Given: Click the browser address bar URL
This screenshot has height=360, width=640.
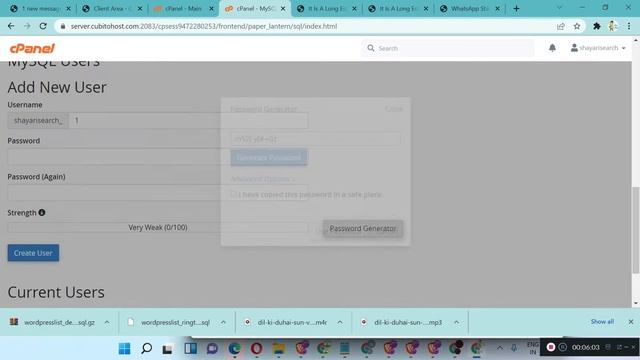Looking at the screenshot, I should (x=204, y=26).
